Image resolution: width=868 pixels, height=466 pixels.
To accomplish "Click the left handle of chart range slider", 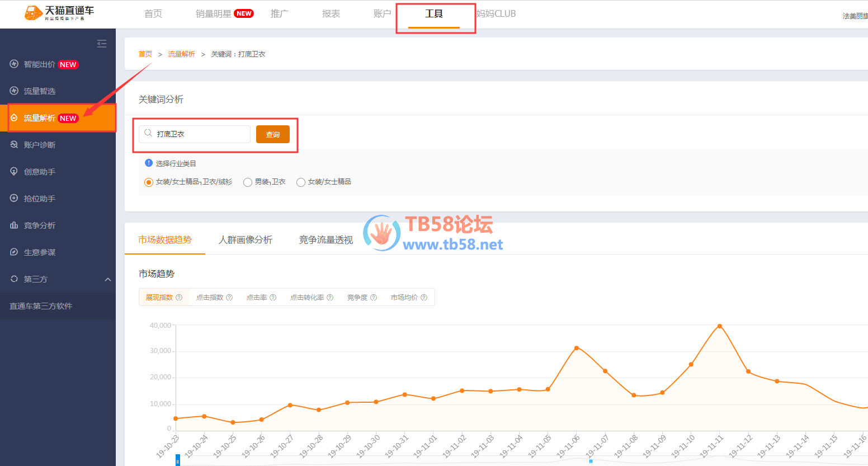I will (x=178, y=461).
